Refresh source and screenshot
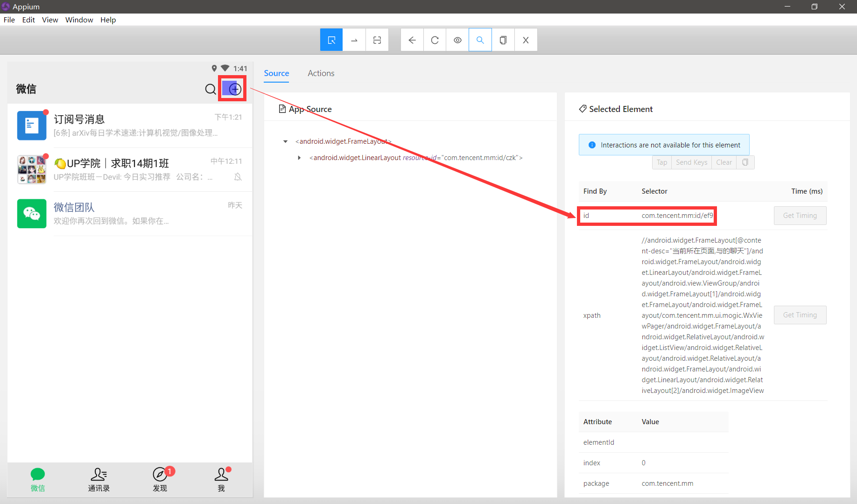857x504 pixels. (x=435, y=40)
